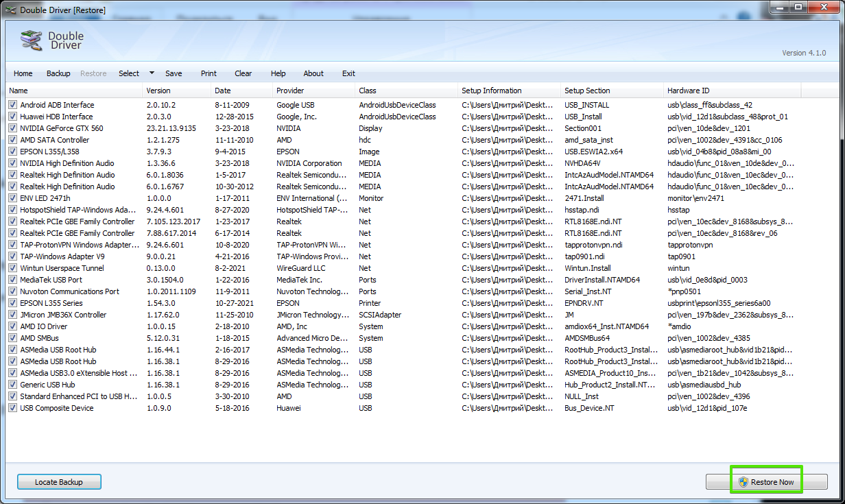
Task: Select the Generic USB Hub row
Action: pyautogui.click(x=403, y=385)
